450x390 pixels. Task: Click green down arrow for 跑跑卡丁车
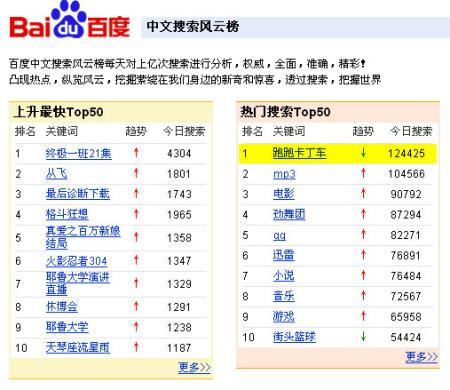pyautogui.click(x=363, y=153)
